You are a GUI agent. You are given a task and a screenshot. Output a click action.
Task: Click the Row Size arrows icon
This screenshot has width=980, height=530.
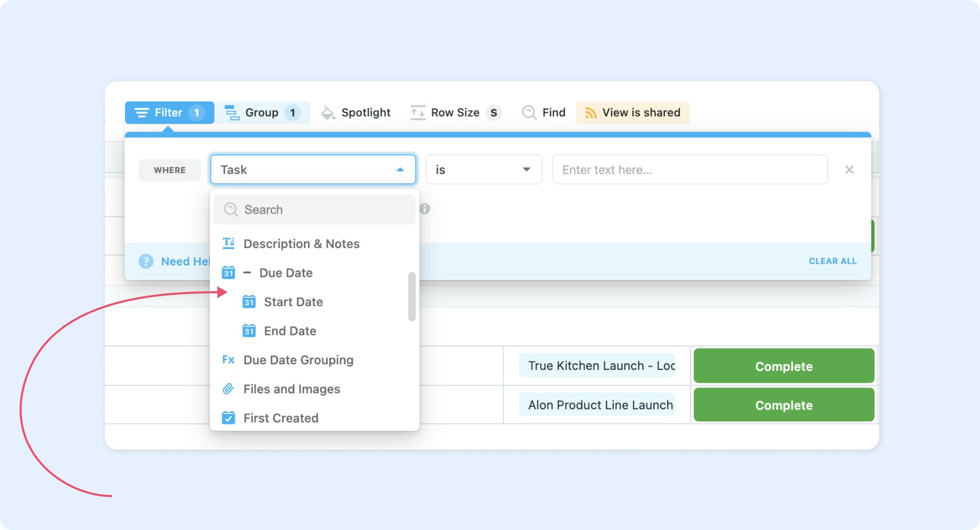click(x=418, y=113)
